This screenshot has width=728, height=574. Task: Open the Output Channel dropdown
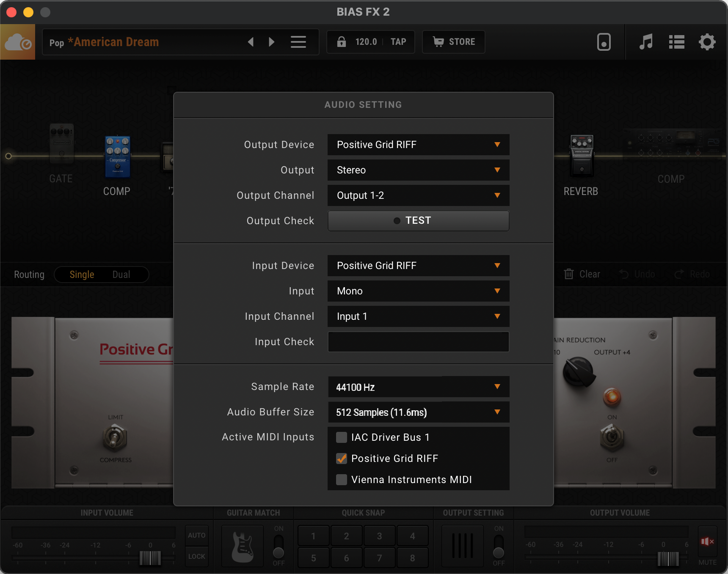pos(419,195)
